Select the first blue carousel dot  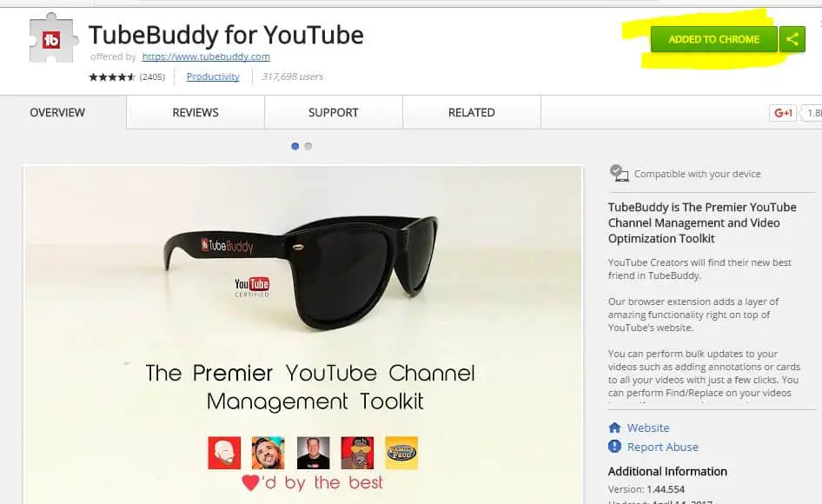(295, 146)
